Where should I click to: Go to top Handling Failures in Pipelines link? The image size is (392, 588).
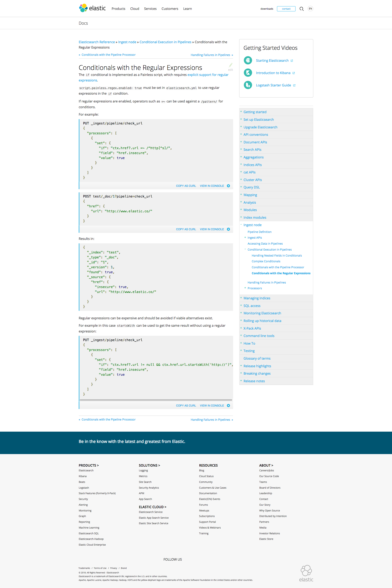pos(210,55)
